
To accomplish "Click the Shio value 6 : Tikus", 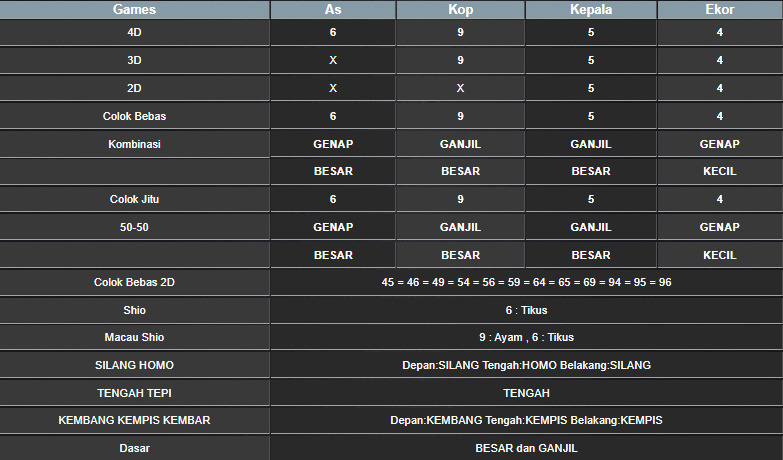I will click(526, 310).
